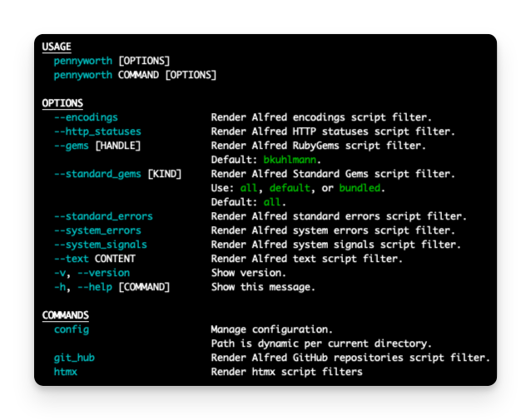The width and height of the screenshot is (531, 420).
Task: Click the --http_statuses option
Action: click(97, 131)
